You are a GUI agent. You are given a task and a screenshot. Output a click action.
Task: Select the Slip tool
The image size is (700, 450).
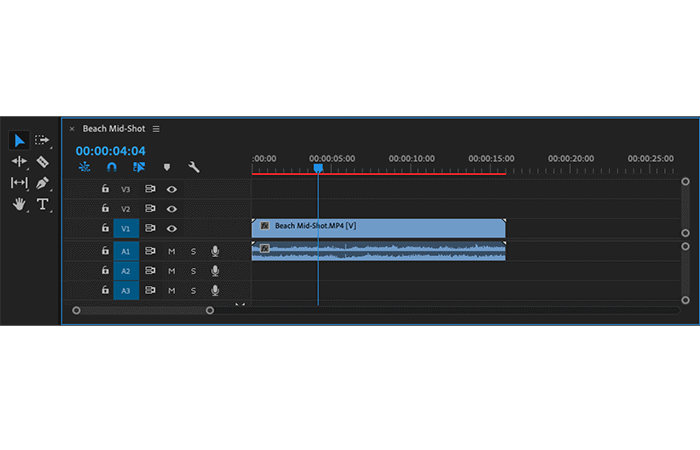(19, 183)
